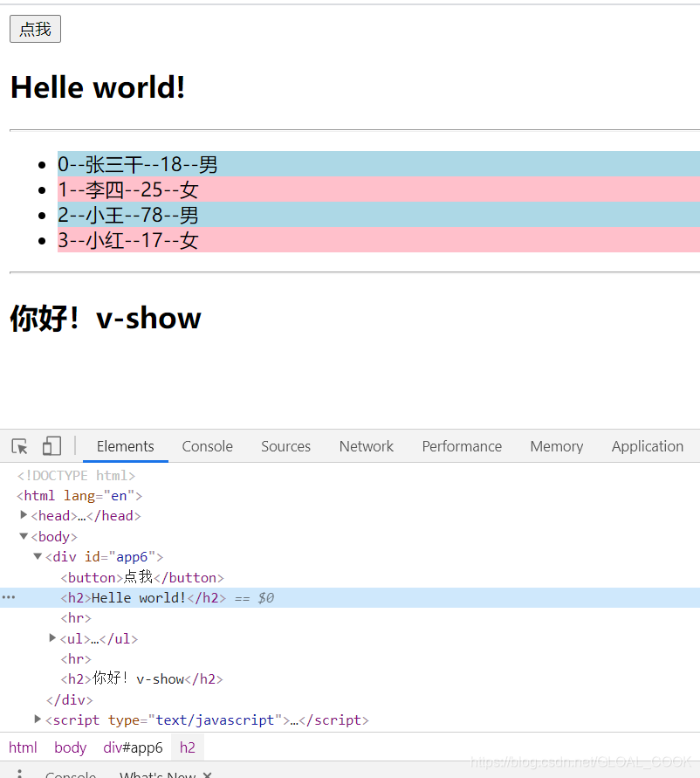Expand the ul element node
Screen dimensions: 700x778
tap(52, 637)
